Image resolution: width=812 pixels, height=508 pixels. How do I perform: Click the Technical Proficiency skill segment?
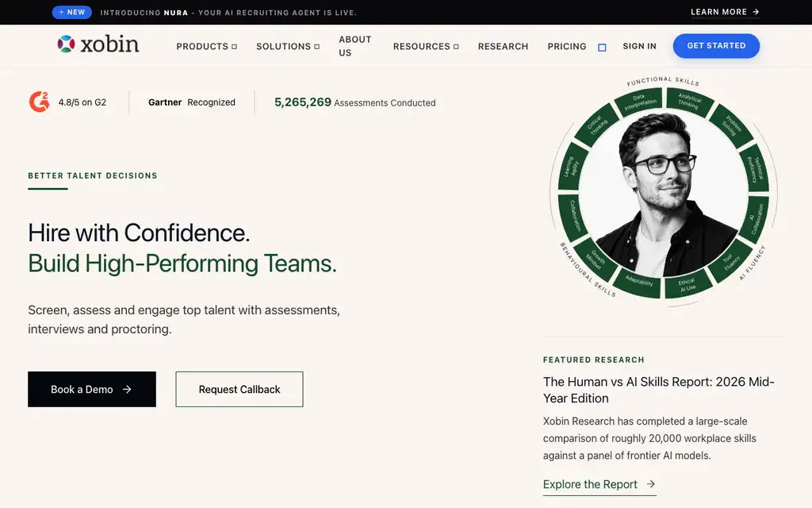point(755,169)
